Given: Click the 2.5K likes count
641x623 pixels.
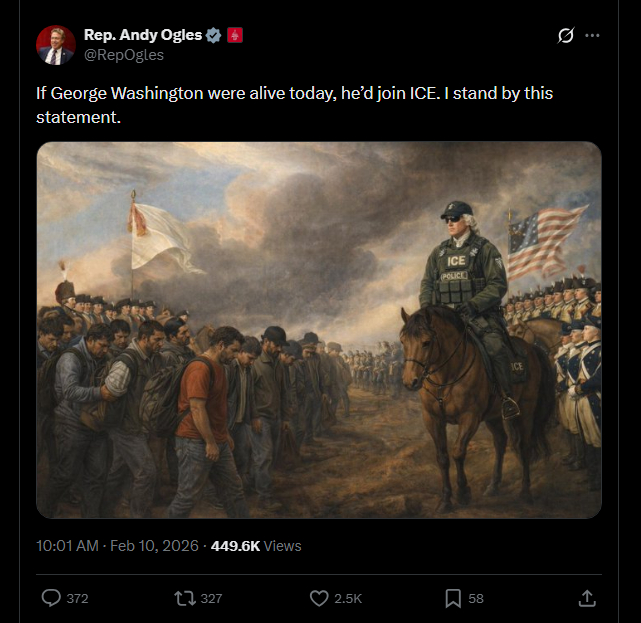Looking at the screenshot, I should pos(348,598).
